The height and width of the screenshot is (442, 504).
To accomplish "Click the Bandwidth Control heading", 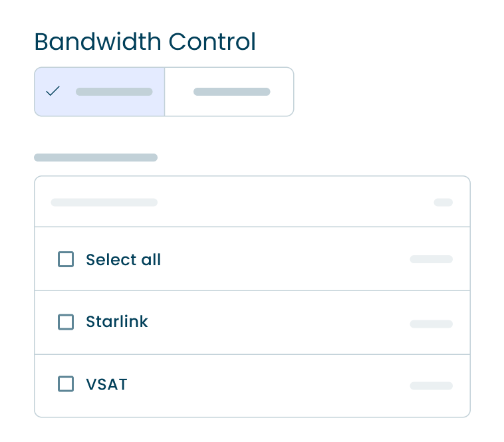I will point(145,42).
